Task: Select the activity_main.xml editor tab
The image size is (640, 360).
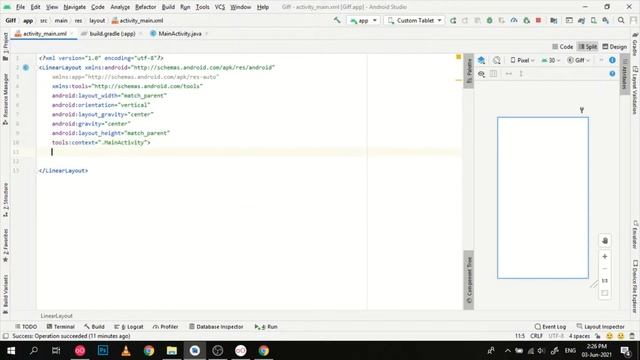Action: (44, 33)
